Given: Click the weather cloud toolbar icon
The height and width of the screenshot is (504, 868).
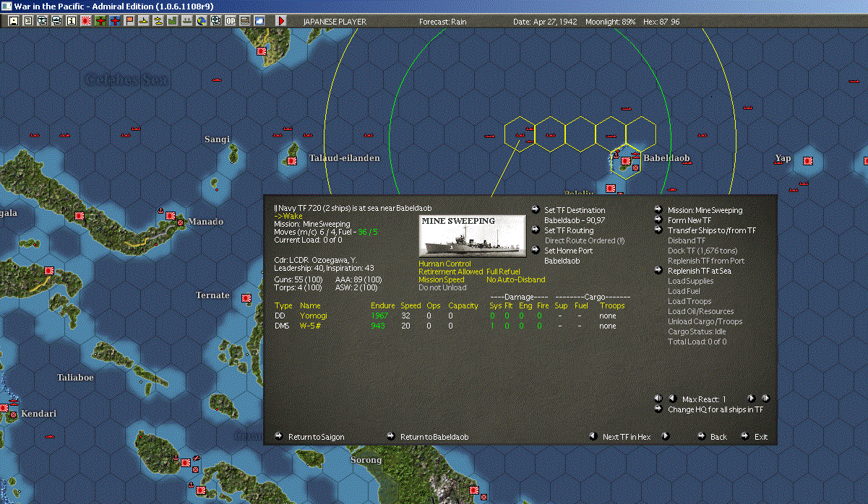Looking at the screenshot, I should [x=259, y=21].
